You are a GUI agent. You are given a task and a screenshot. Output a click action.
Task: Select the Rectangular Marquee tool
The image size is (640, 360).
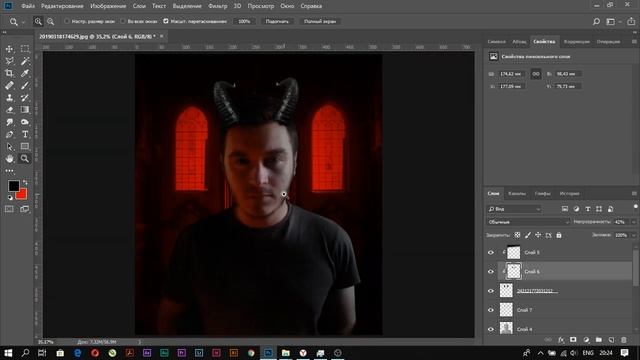[25, 49]
